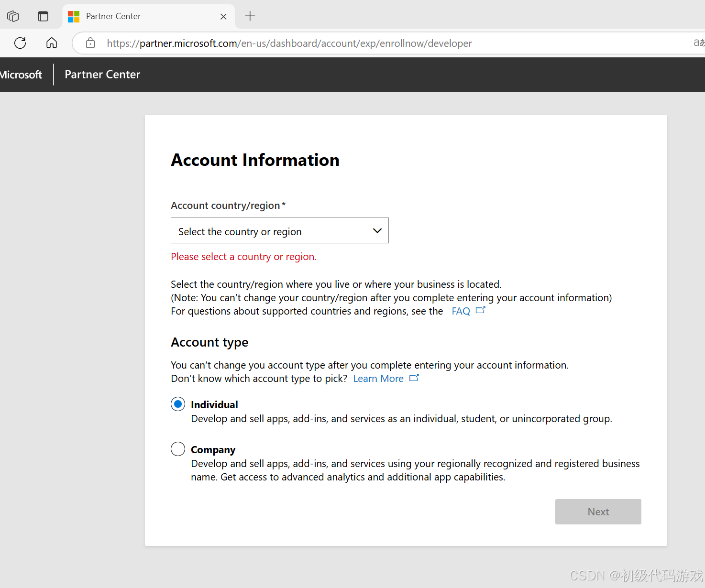The height and width of the screenshot is (588, 705).
Task: Open the Learn More link
Action: click(378, 379)
